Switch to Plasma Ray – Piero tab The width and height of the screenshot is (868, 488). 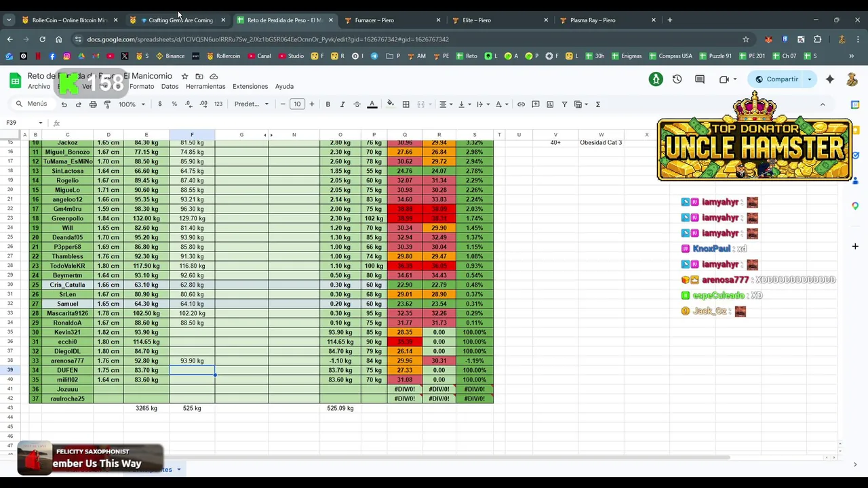[608, 20]
